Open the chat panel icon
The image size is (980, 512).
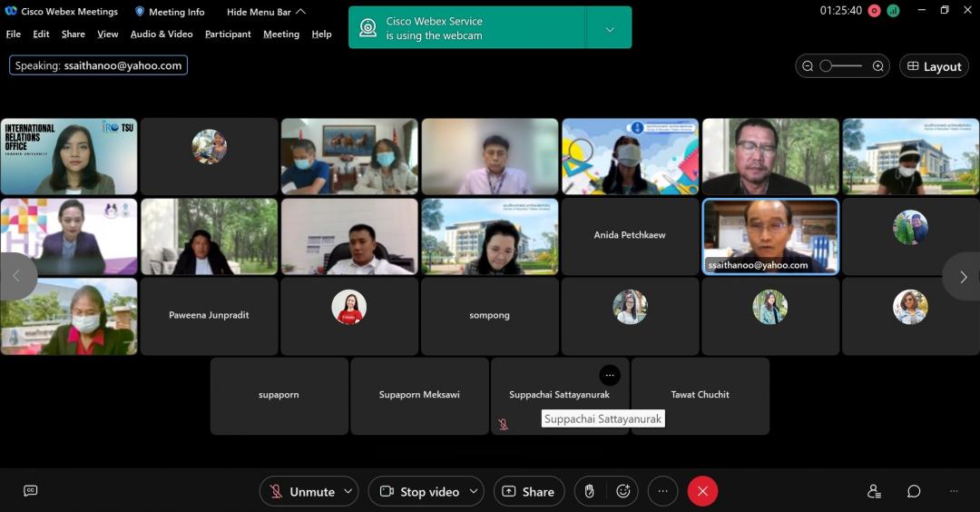(914, 491)
